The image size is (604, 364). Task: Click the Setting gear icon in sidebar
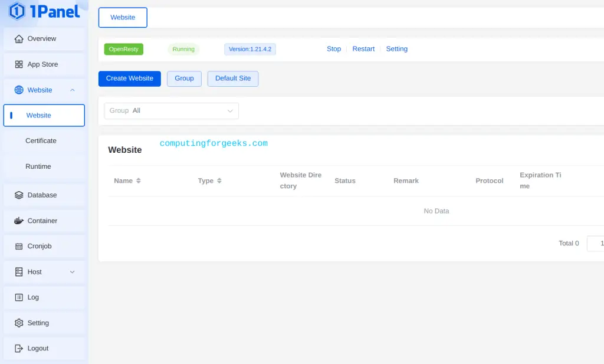[18, 323]
